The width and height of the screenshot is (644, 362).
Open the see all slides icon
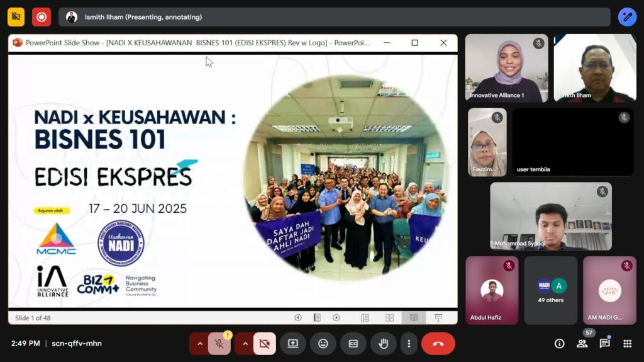click(317, 317)
